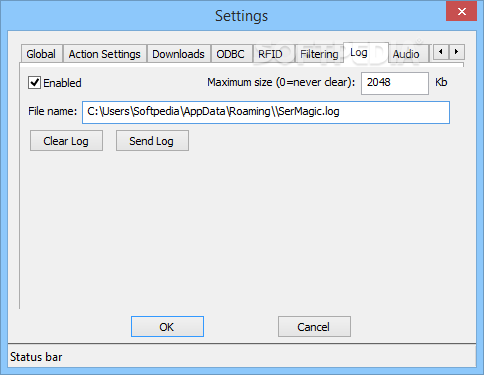Uncheck the Enabled checkbox
Viewport: 484px width, 375px height.
point(34,83)
